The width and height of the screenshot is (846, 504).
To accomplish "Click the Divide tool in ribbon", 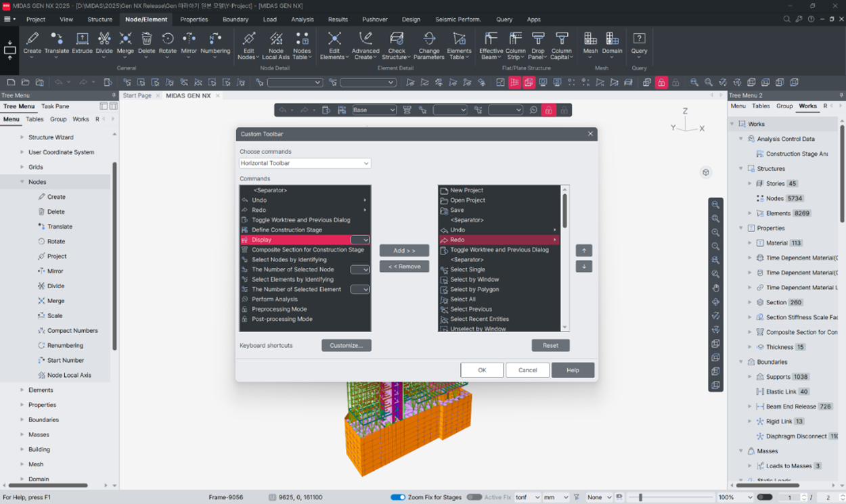I will 104,42.
